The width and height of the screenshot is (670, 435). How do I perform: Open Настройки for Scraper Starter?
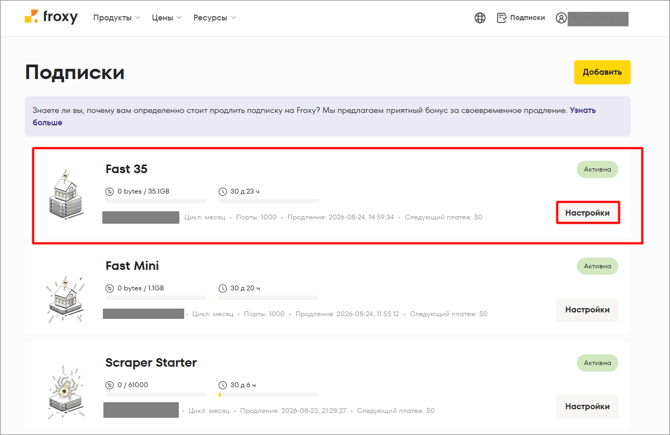[588, 406]
